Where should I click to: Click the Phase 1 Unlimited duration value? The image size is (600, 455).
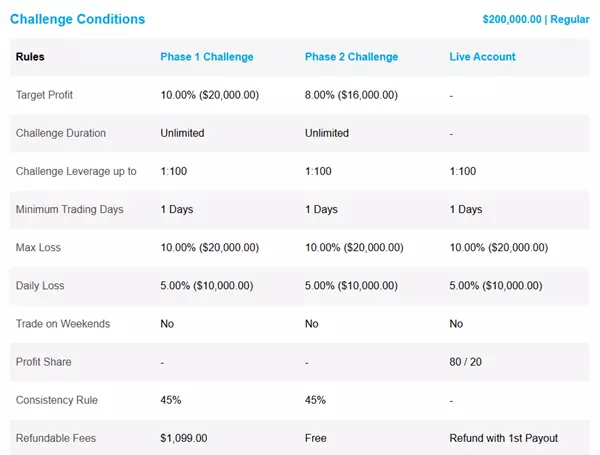click(182, 133)
